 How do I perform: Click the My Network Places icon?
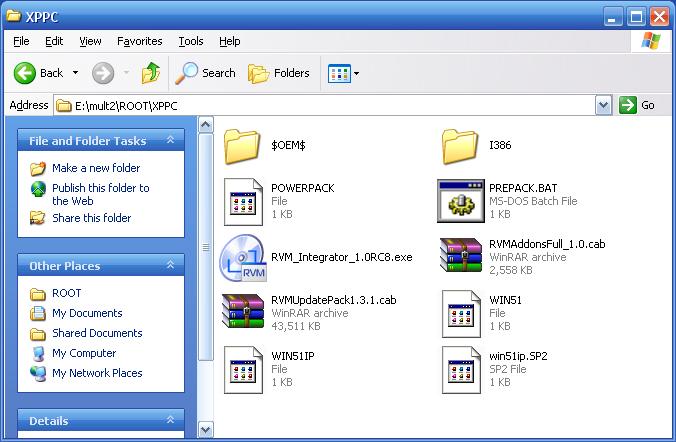click(x=38, y=373)
